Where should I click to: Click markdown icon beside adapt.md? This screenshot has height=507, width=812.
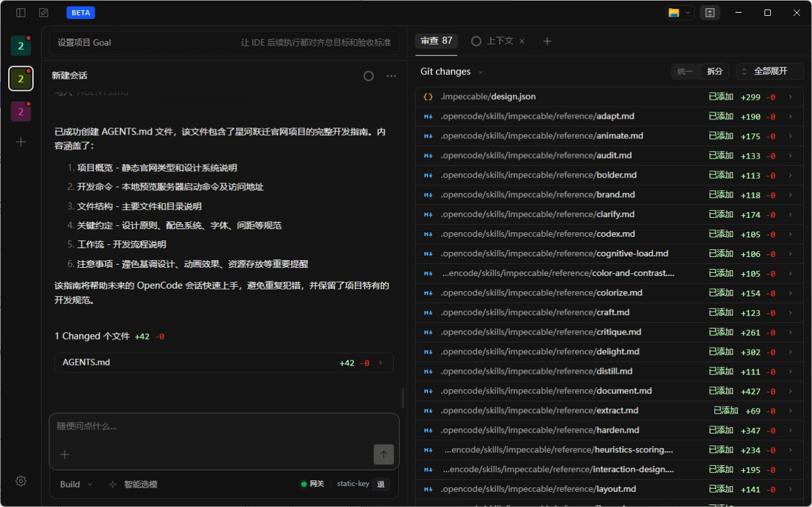click(x=428, y=117)
